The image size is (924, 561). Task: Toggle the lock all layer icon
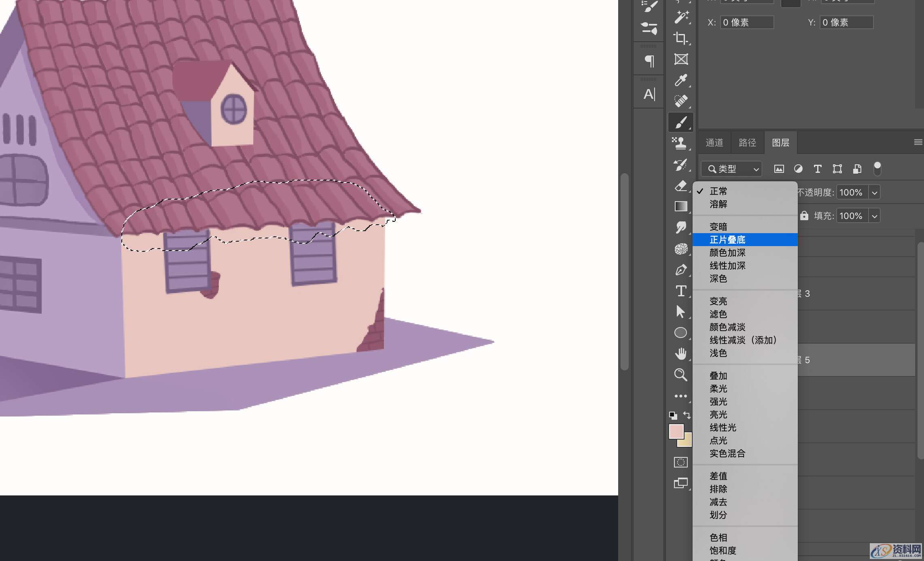point(804,216)
